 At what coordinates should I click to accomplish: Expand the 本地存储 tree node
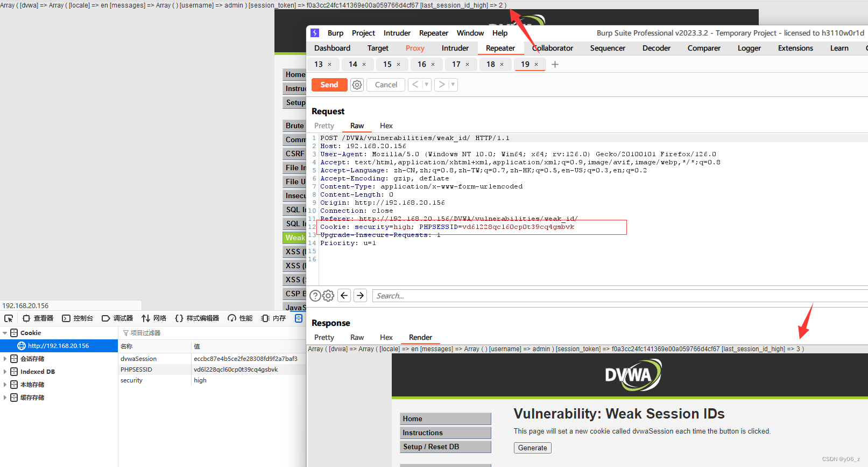click(x=5, y=385)
